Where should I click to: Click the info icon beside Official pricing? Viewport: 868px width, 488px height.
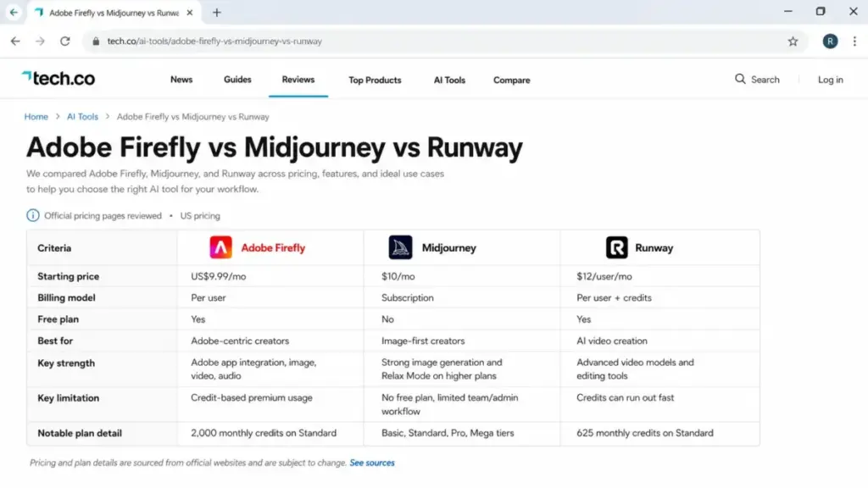click(33, 215)
